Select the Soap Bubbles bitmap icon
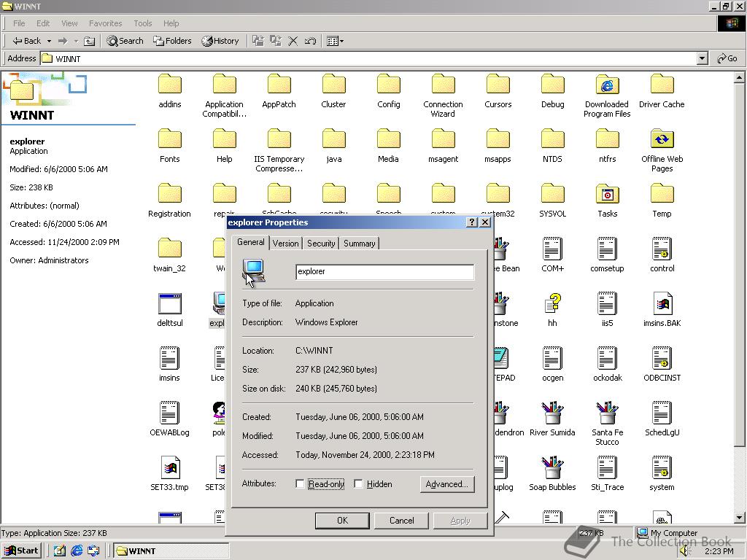Viewport: 747px width, 560px height. pos(553,467)
